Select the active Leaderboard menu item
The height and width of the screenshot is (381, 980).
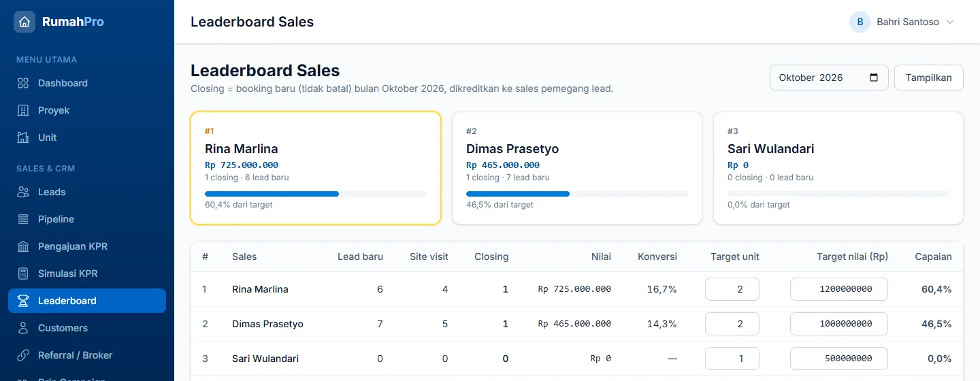(87, 301)
